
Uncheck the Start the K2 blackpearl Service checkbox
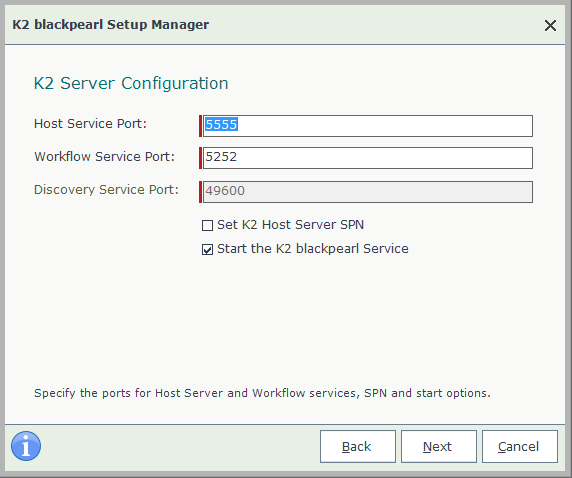click(207, 250)
